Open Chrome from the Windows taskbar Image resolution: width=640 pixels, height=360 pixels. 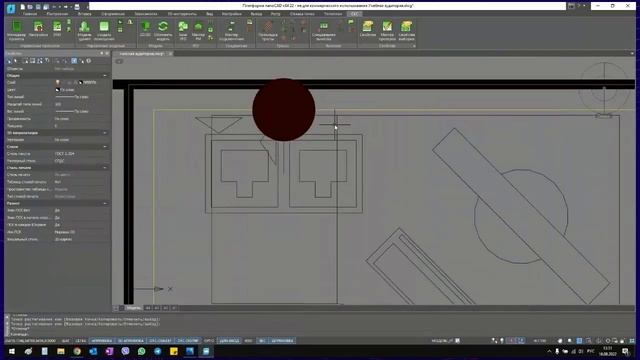[x=77, y=351]
